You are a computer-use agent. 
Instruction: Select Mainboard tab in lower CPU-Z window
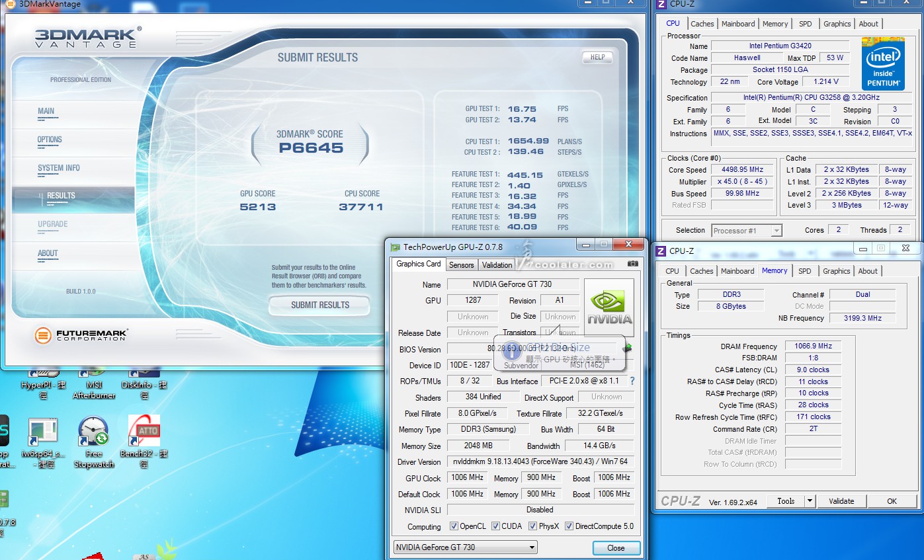point(737,271)
